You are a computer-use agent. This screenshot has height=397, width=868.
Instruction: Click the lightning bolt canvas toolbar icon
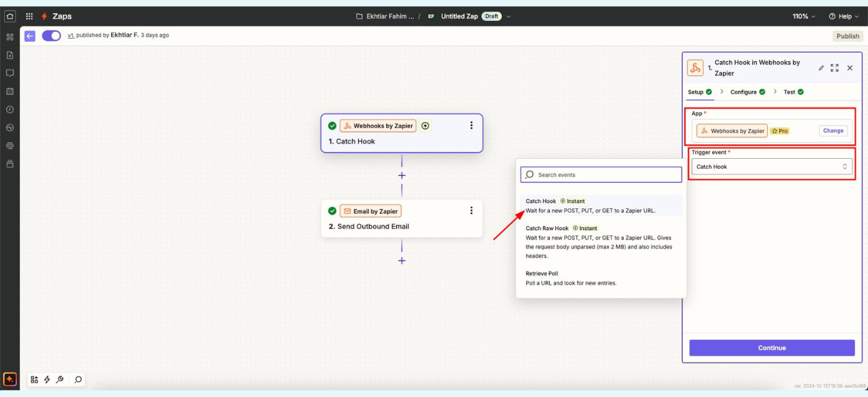(47, 379)
